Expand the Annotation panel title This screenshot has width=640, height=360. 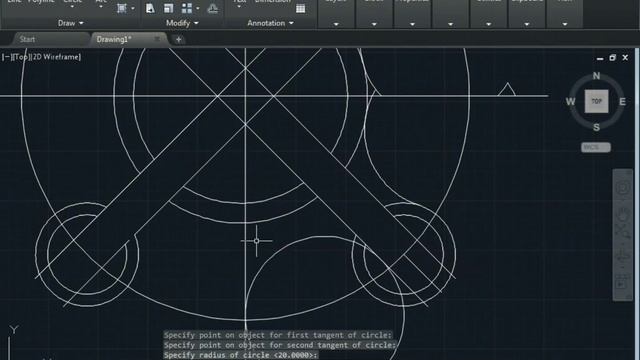270,23
